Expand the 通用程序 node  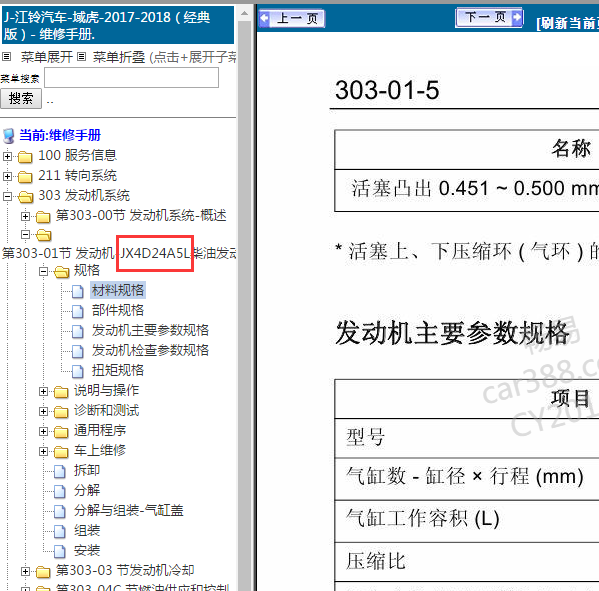(44, 431)
